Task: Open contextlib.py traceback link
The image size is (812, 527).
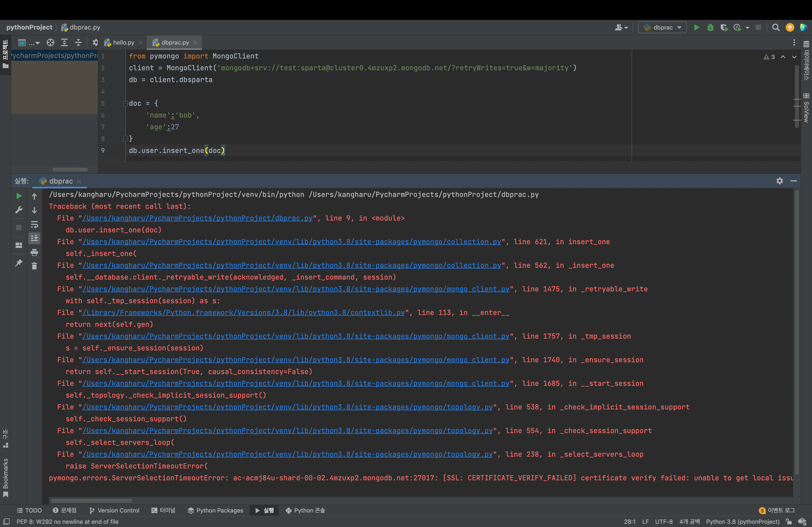Action: pos(244,313)
